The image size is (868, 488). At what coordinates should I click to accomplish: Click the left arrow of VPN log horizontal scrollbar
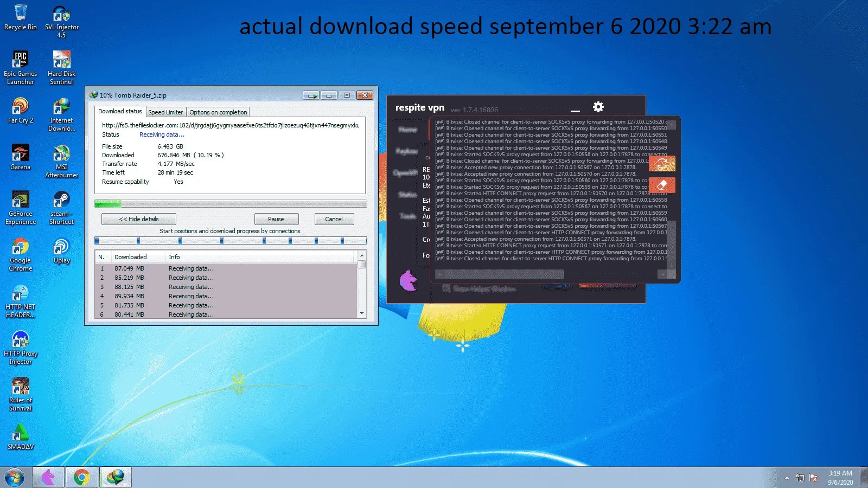click(439, 274)
